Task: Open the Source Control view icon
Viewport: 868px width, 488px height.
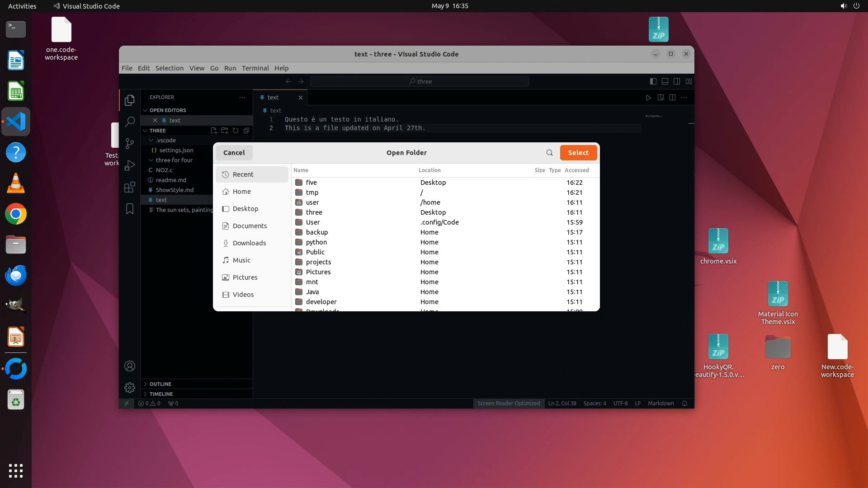Action: click(x=130, y=143)
